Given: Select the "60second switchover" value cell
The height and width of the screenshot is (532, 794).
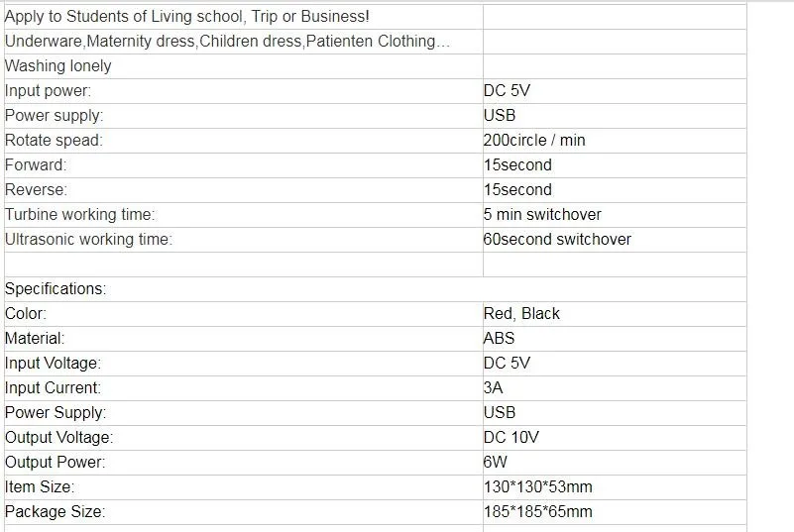Looking at the screenshot, I should click(557, 240).
